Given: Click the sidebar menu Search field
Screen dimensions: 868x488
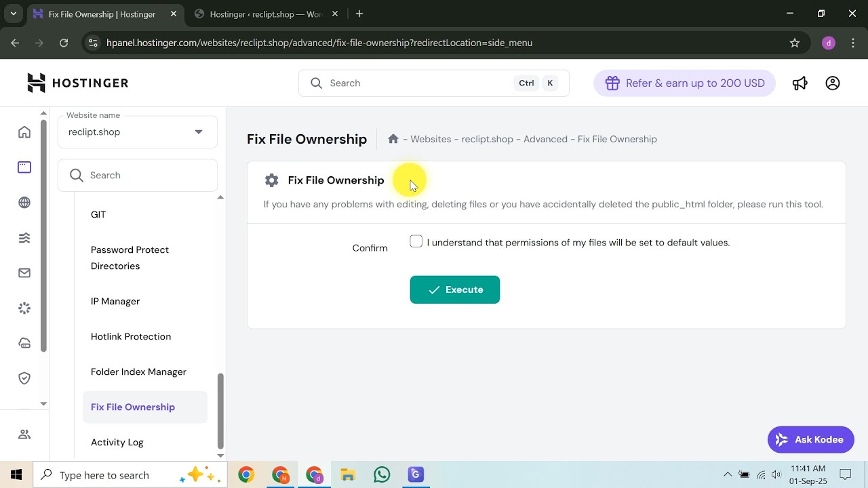Looking at the screenshot, I should click(138, 175).
